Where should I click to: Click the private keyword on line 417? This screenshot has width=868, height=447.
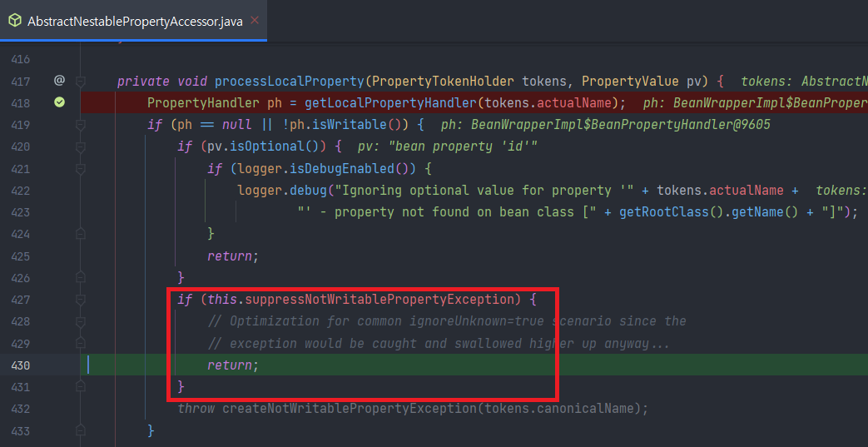[x=143, y=82]
